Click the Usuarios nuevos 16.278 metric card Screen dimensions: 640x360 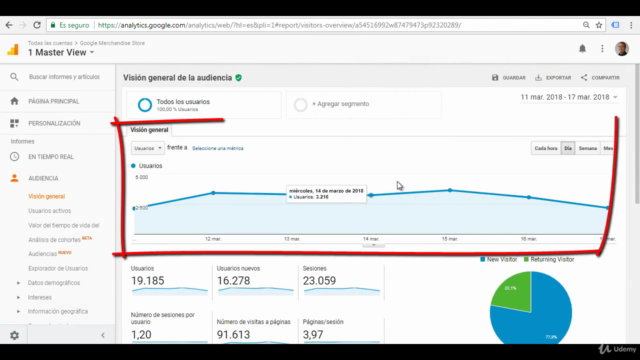(x=255, y=281)
